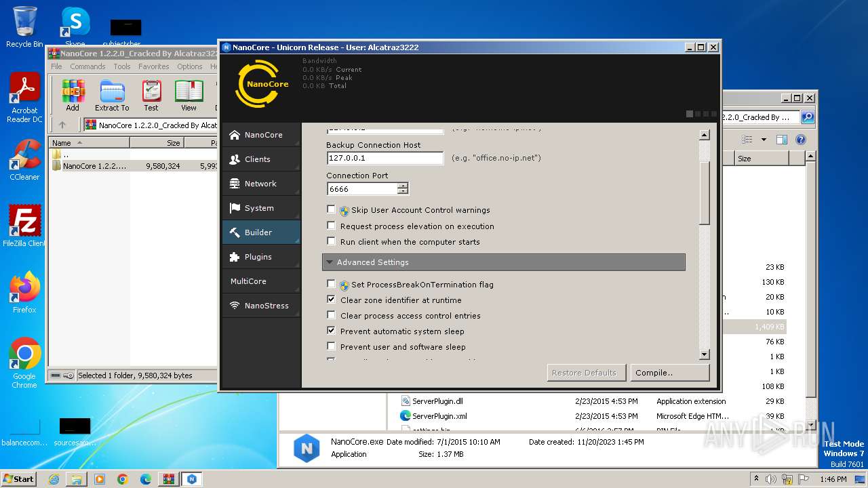Open the WinRAR Options menu

pos(190,66)
